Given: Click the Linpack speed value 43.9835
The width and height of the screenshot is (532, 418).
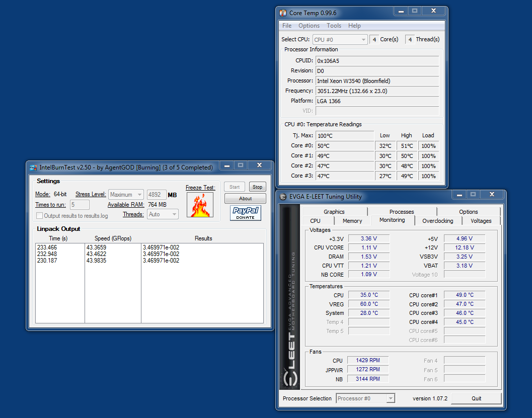Looking at the screenshot, I should tap(96, 261).
